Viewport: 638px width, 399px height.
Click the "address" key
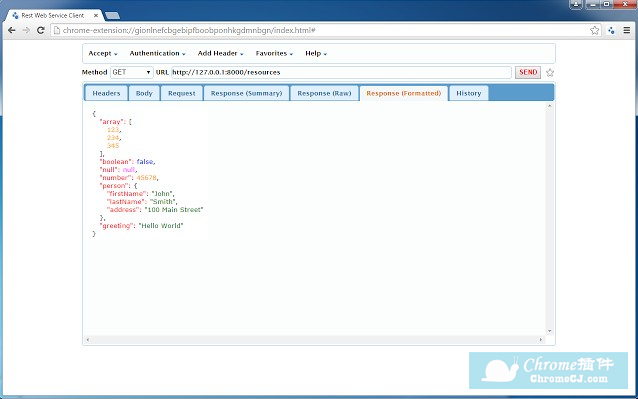click(123, 209)
